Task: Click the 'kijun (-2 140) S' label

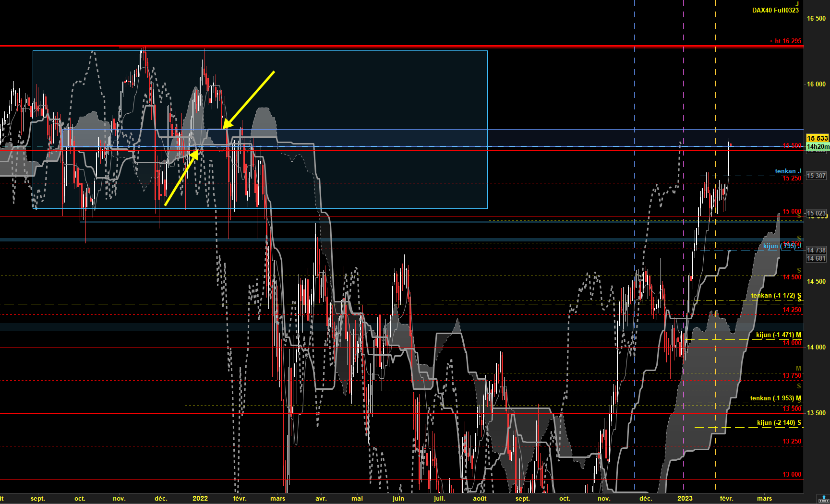Action: coord(779,423)
